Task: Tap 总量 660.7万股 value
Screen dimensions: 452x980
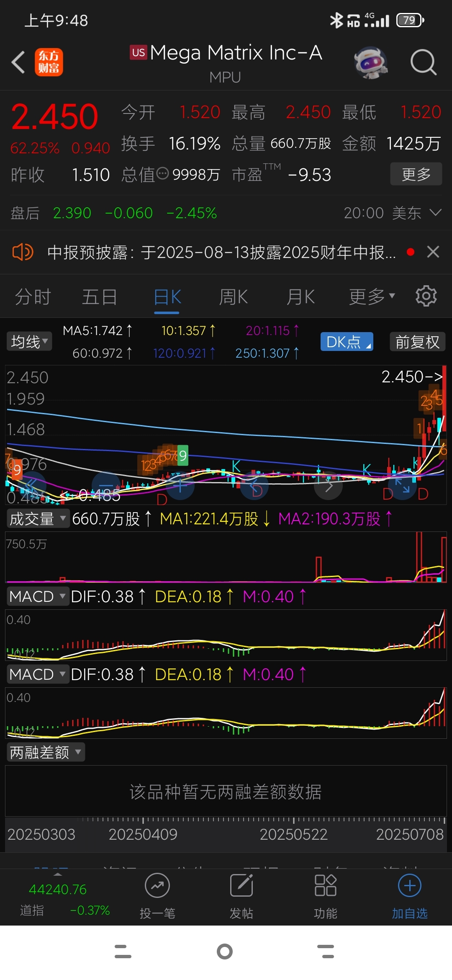Action: [x=301, y=143]
